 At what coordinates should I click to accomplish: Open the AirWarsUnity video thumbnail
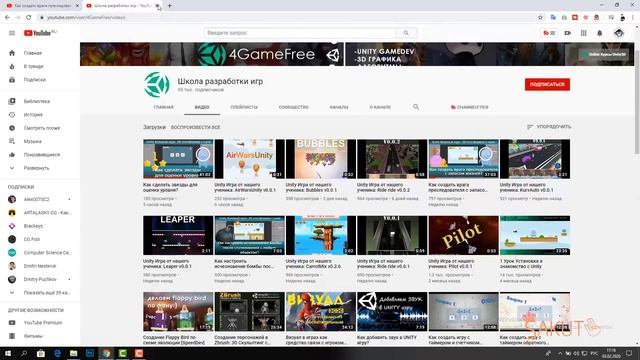tap(249, 159)
